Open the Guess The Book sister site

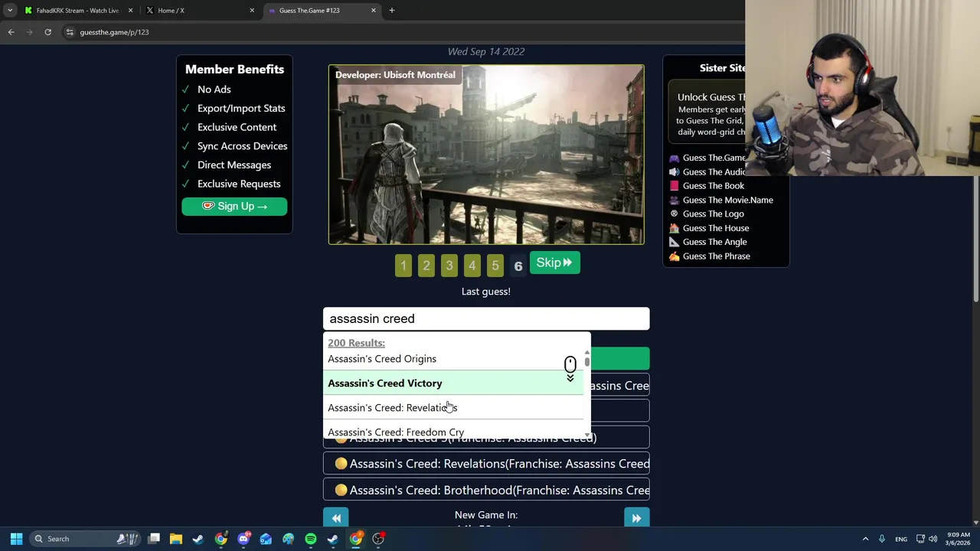[x=707, y=186]
